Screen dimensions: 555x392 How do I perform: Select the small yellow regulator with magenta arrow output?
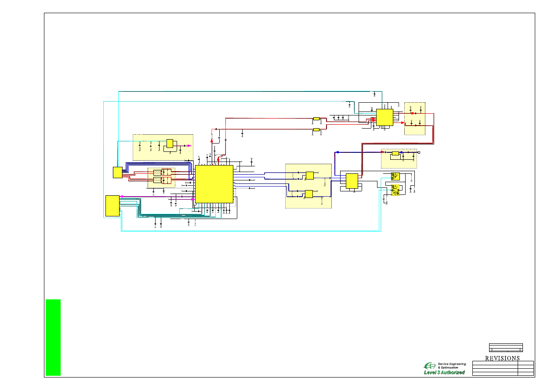coord(170,144)
